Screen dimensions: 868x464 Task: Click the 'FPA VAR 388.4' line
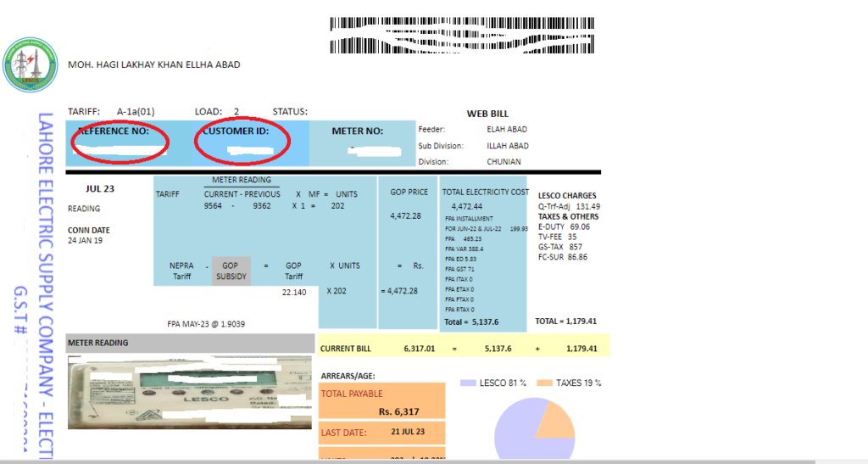tap(464, 249)
